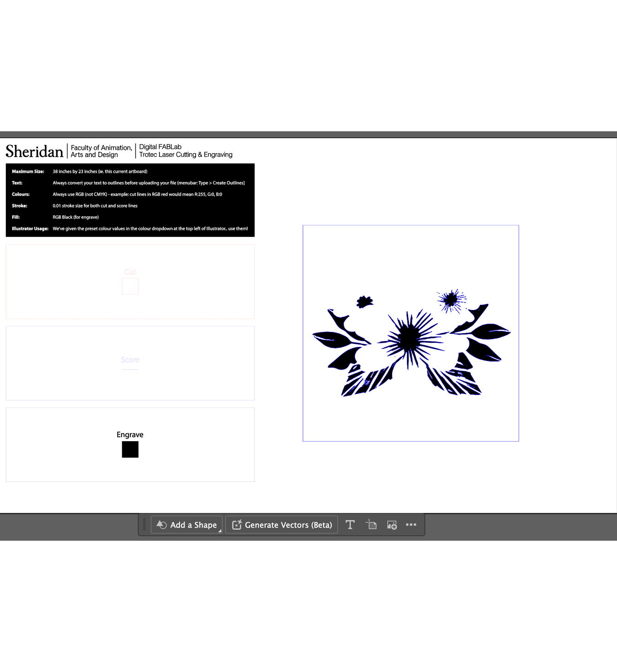Select the pink Cut square example

(130, 286)
